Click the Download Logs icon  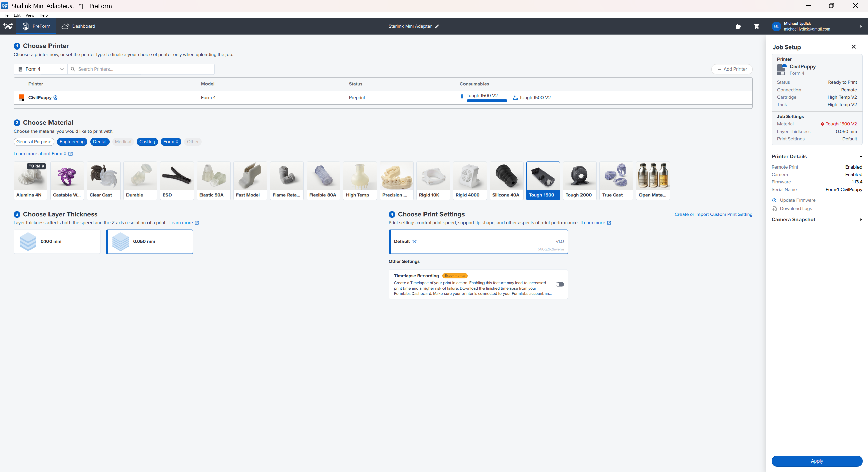click(774, 209)
